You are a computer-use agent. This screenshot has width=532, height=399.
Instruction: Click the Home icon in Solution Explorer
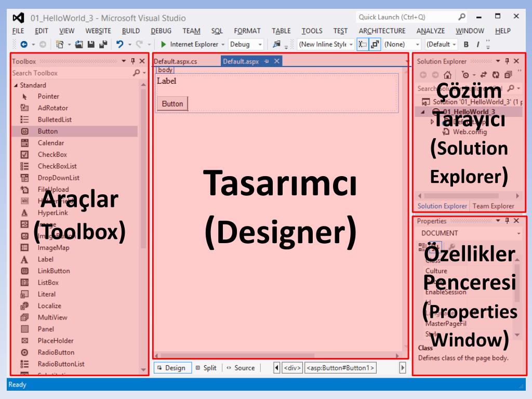pos(447,75)
